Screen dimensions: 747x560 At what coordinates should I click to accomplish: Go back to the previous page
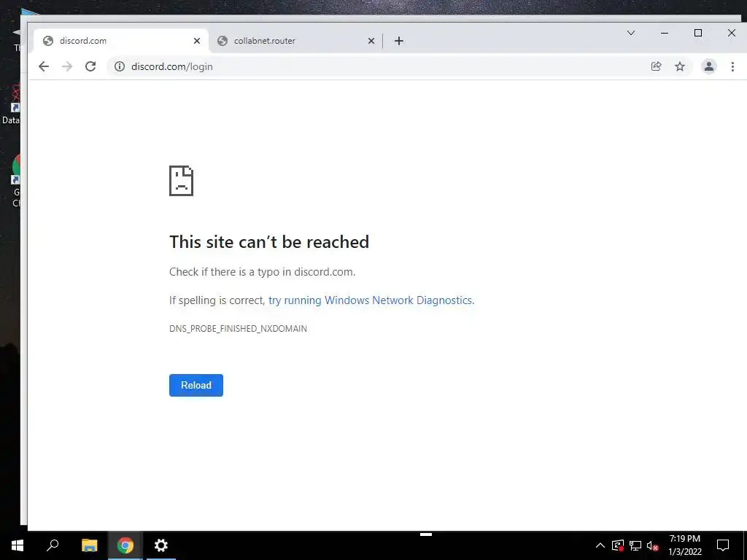tap(43, 66)
